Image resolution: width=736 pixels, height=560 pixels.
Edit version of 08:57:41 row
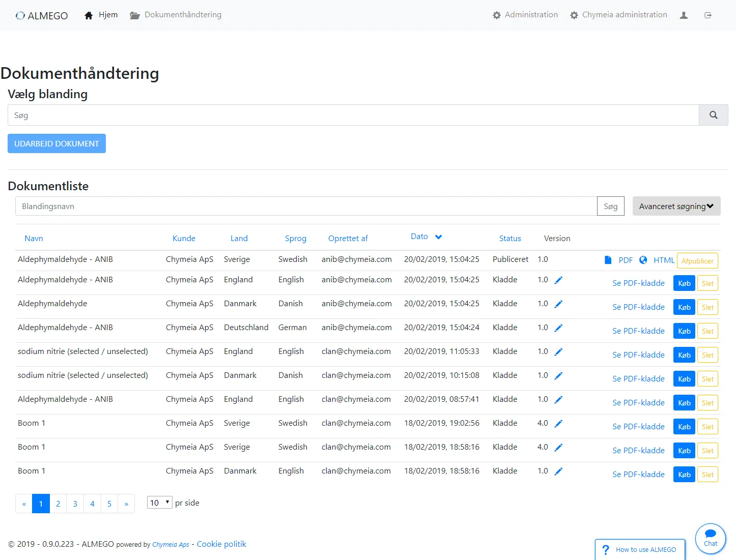click(558, 399)
